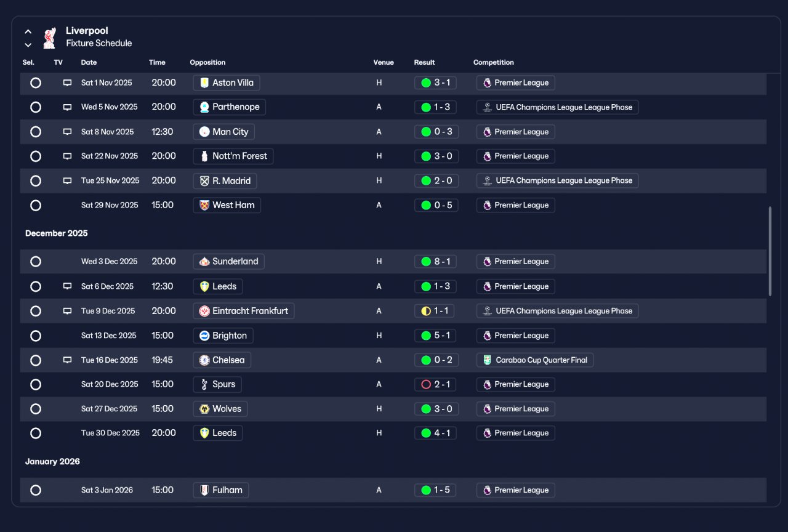Click the Sel. column header

(28, 63)
